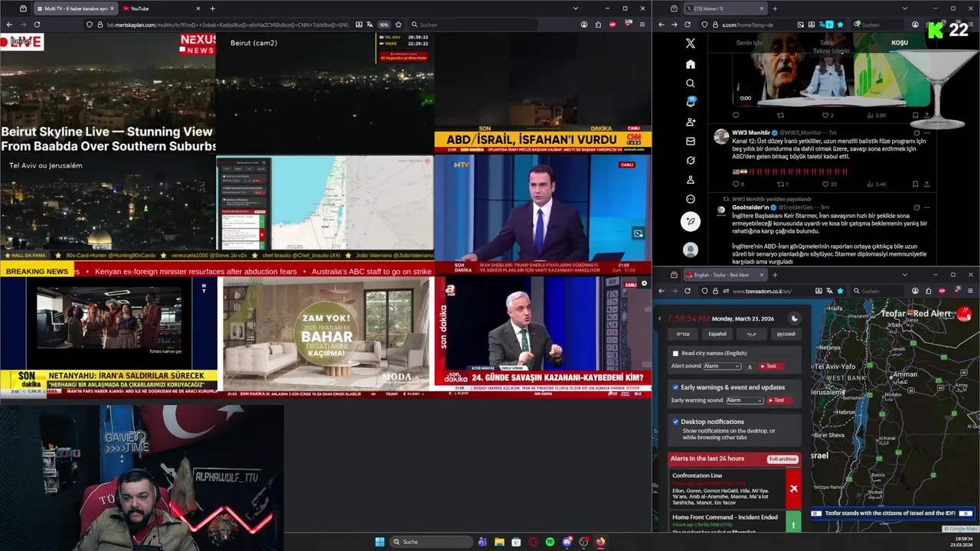
Task: Bookmark star in Multi TV address bar
Action: pyautogui.click(x=398, y=24)
